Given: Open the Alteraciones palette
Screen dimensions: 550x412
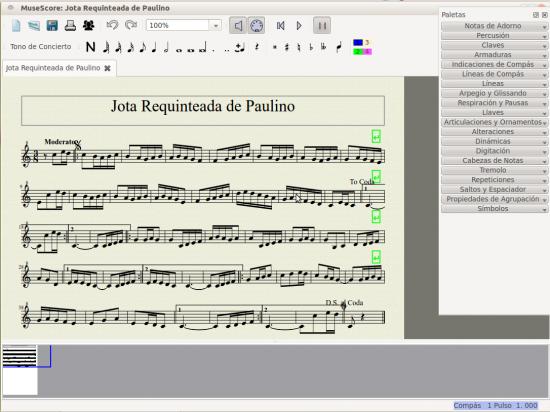Looking at the screenshot, I should 494,131.
